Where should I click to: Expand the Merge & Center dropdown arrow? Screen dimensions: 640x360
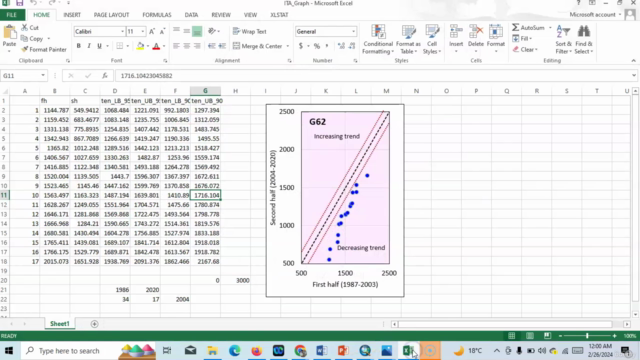tap(287, 46)
